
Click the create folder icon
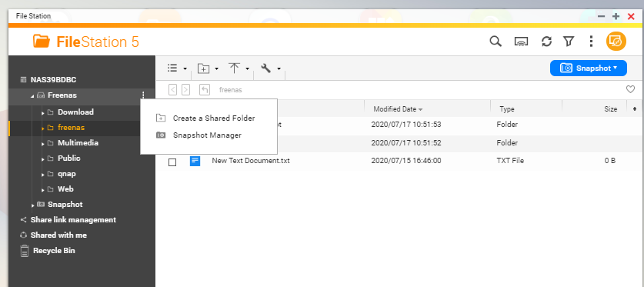(x=203, y=68)
